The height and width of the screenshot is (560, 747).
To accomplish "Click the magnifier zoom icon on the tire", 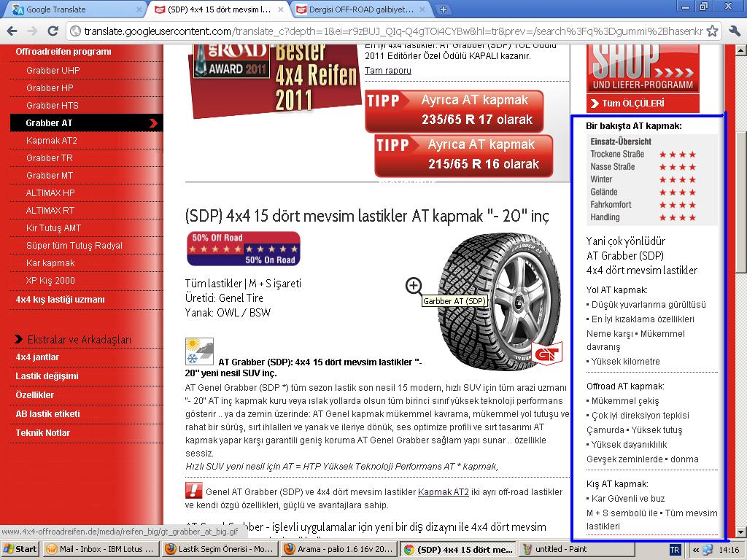I will tap(414, 285).
